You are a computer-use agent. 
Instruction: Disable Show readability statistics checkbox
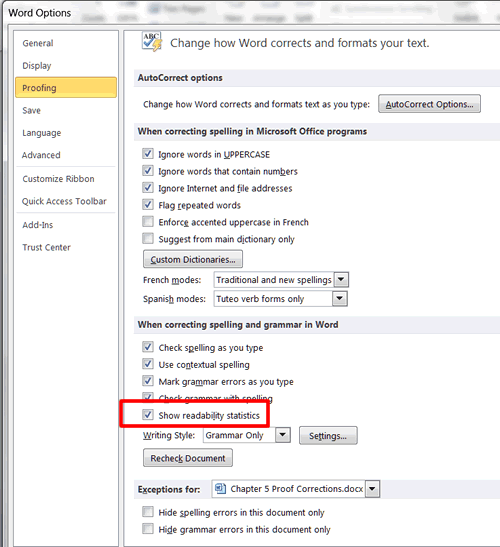tap(148, 415)
